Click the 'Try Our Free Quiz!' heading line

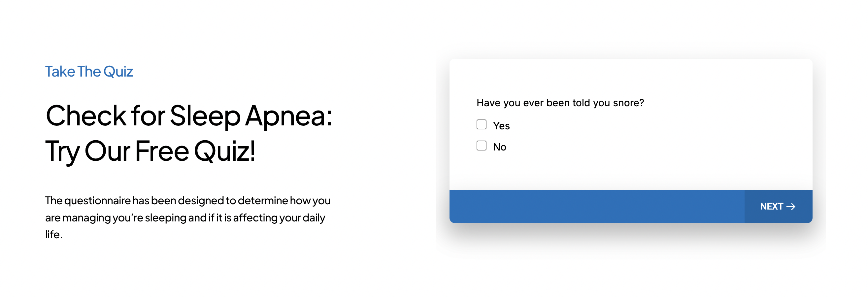150,151
